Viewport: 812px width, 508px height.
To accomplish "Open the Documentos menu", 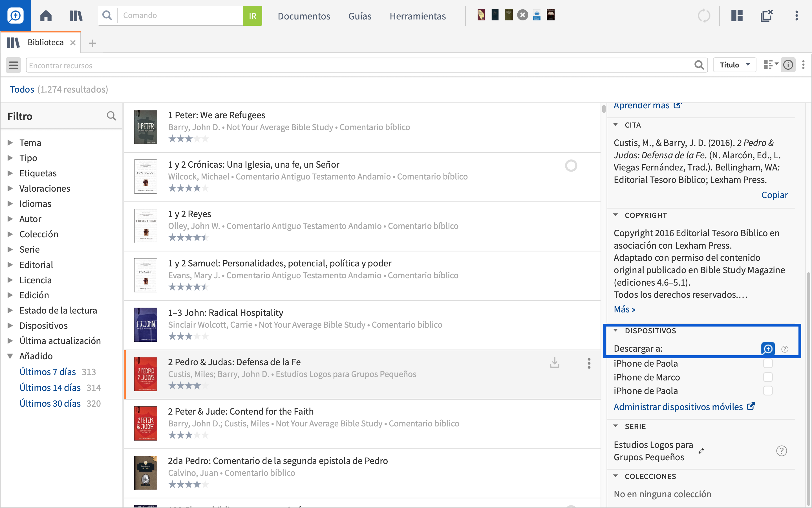I will [x=304, y=16].
